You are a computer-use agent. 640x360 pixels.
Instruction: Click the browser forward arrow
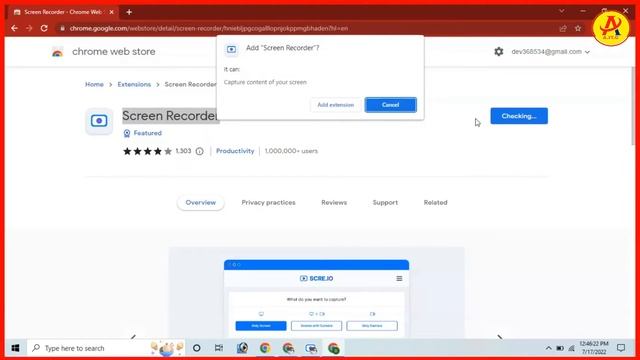point(29,28)
